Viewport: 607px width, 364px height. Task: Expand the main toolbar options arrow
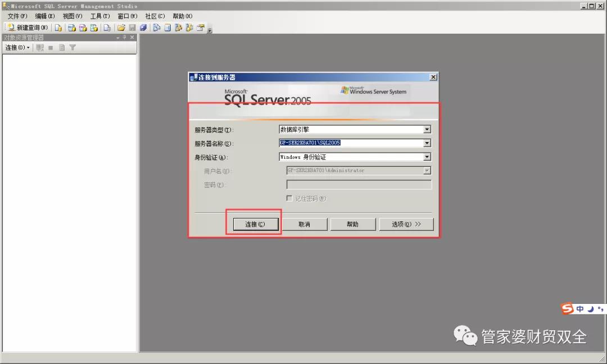(x=210, y=29)
